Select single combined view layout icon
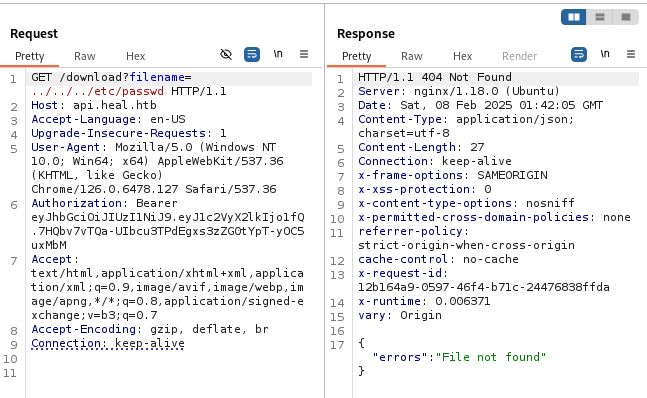Screen dimensions: 647x398 pyautogui.click(x=626, y=17)
